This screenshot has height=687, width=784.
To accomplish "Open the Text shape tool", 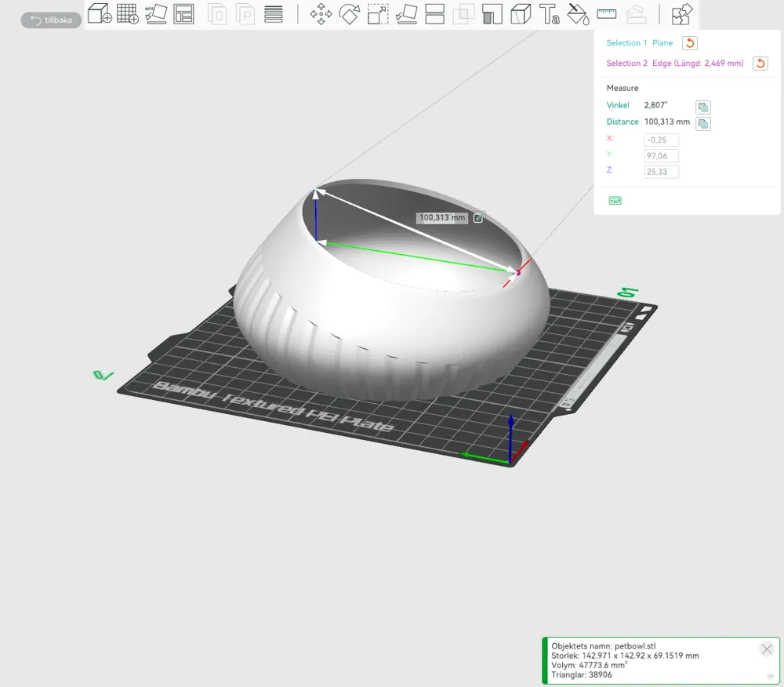I will 550,14.
